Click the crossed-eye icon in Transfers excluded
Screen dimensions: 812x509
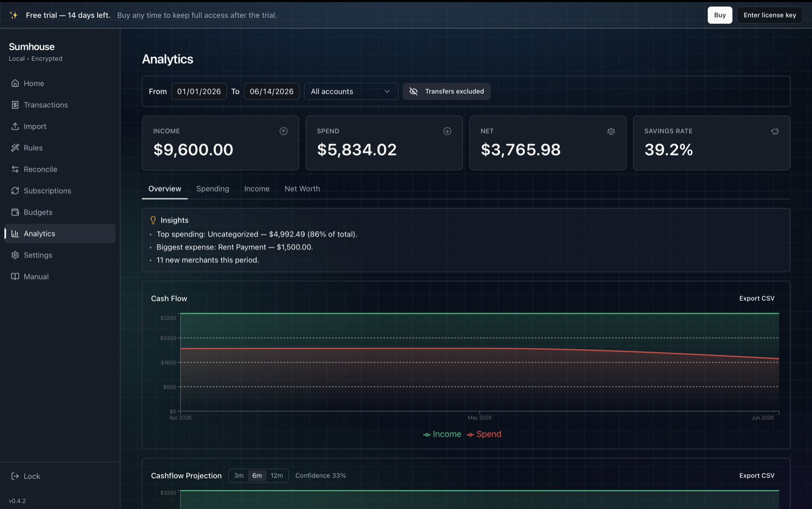(x=414, y=91)
